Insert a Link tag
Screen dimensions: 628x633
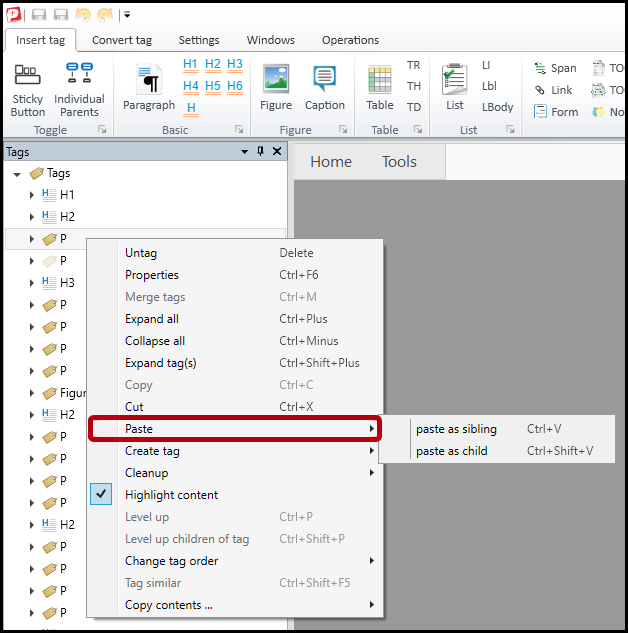click(x=553, y=90)
